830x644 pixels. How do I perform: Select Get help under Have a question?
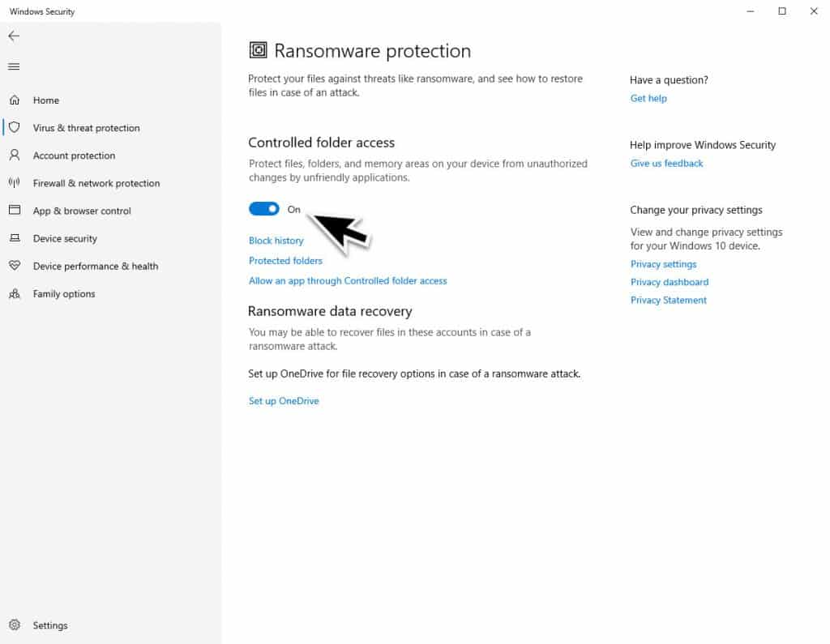(x=648, y=98)
